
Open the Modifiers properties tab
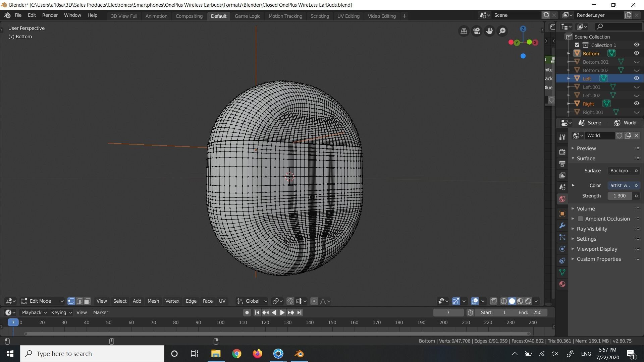click(562, 226)
